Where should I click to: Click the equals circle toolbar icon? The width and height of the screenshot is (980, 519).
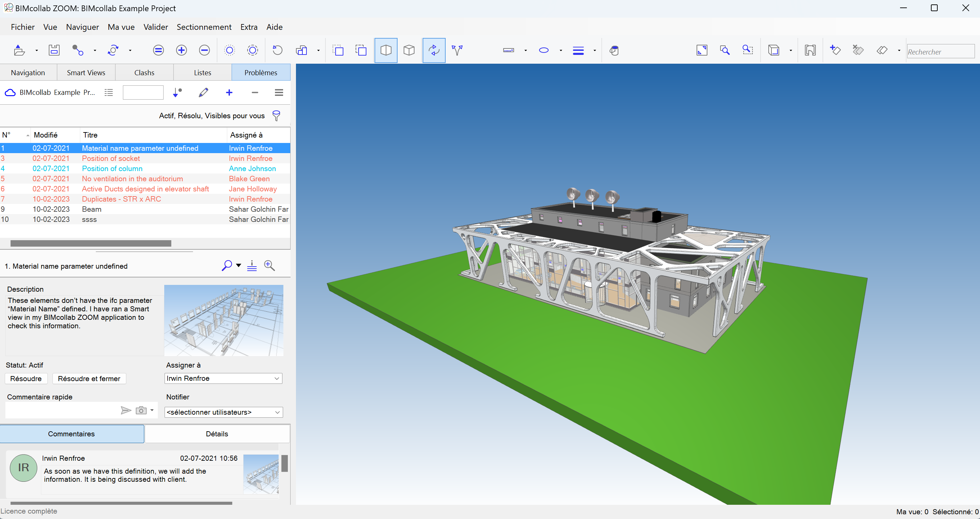pyautogui.click(x=158, y=50)
